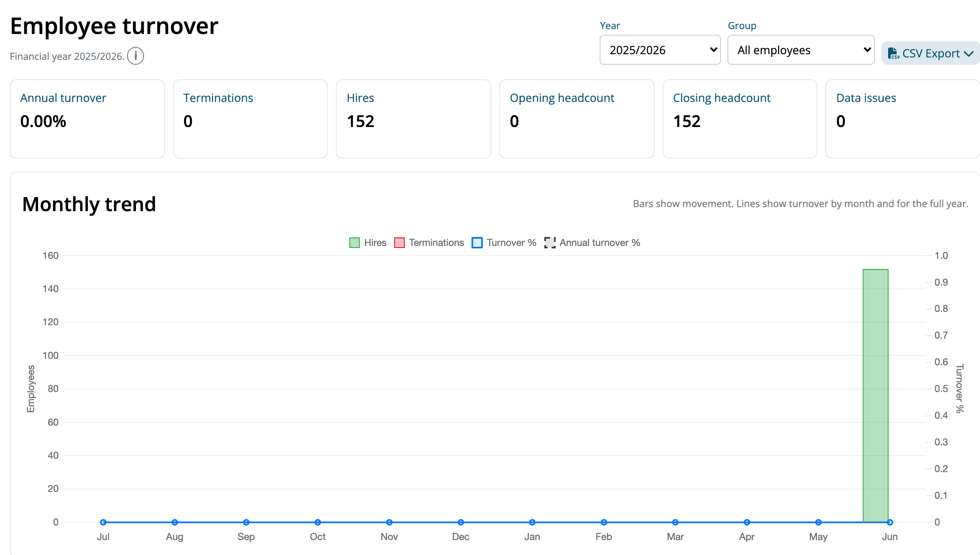Open the Group dropdown showing All employees
Viewport: 980px width, 555px height.
pos(801,50)
